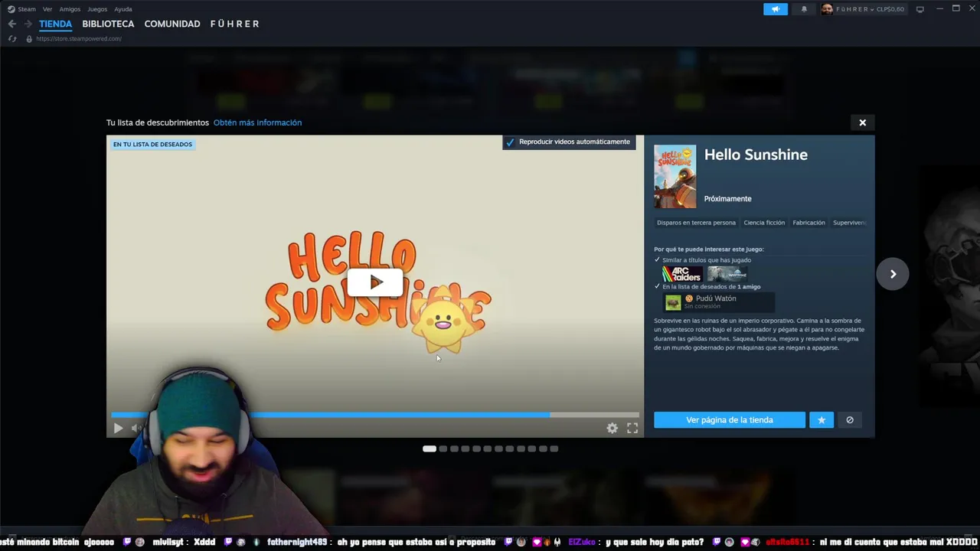
Task: Go to next game with right arrow
Action: pyautogui.click(x=893, y=274)
